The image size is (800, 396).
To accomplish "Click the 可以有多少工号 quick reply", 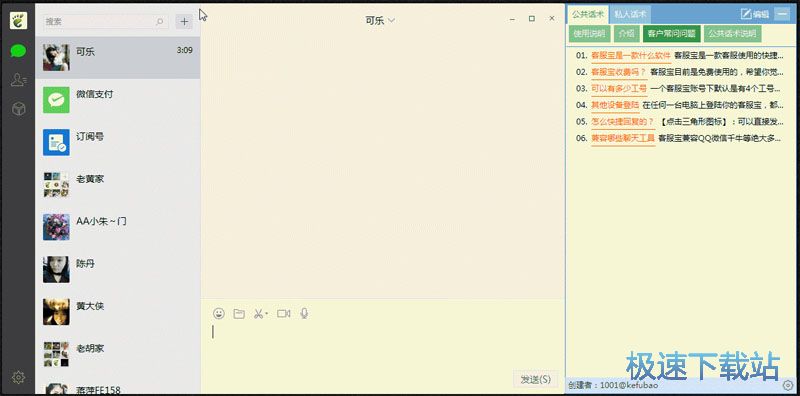I will pyautogui.click(x=619, y=88).
